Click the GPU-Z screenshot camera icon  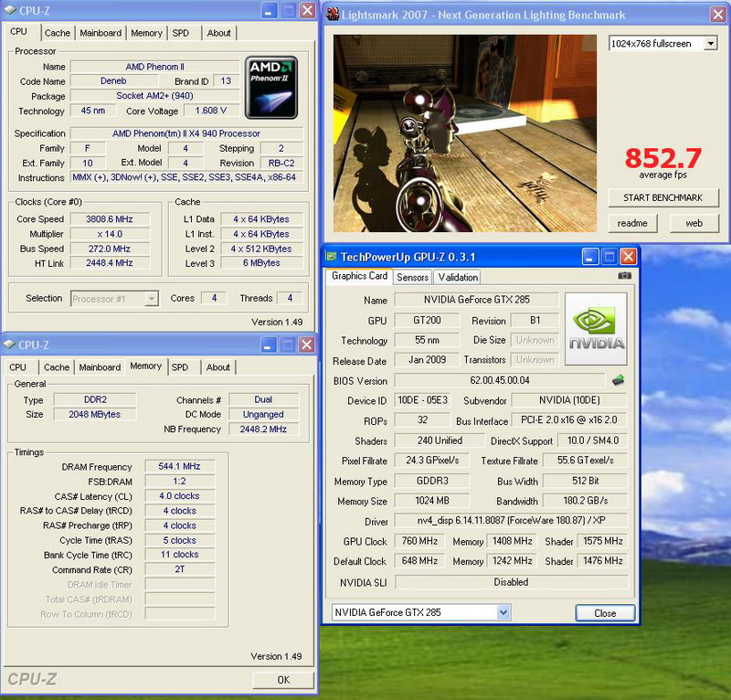click(x=624, y=276)
